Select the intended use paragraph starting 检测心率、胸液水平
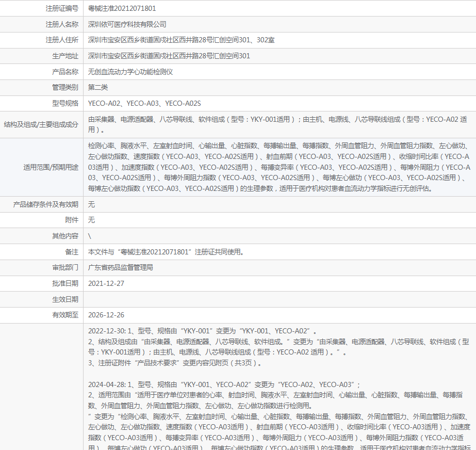Viewport: 476px width, 450px height. [x=280, y=167]
